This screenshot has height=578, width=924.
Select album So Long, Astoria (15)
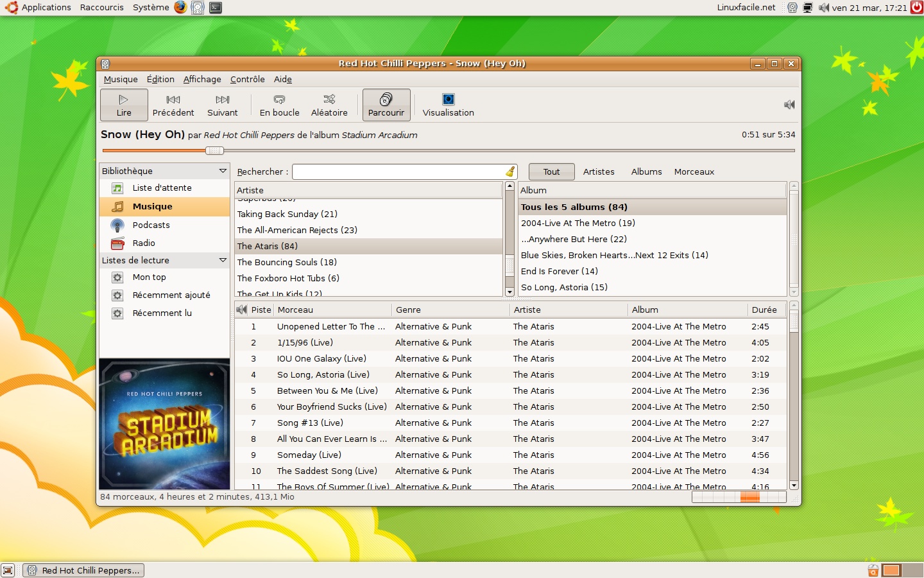pyautogui.click(x=653, y=287)
